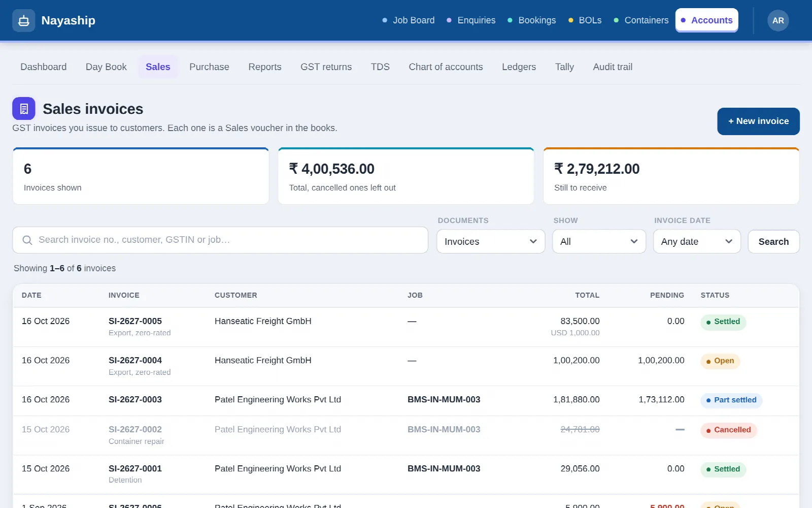Image resolution: width=812 pixels, height=508 pixels.
Task: Open Bookings in top navigation
Action: (x=532, y=20)
